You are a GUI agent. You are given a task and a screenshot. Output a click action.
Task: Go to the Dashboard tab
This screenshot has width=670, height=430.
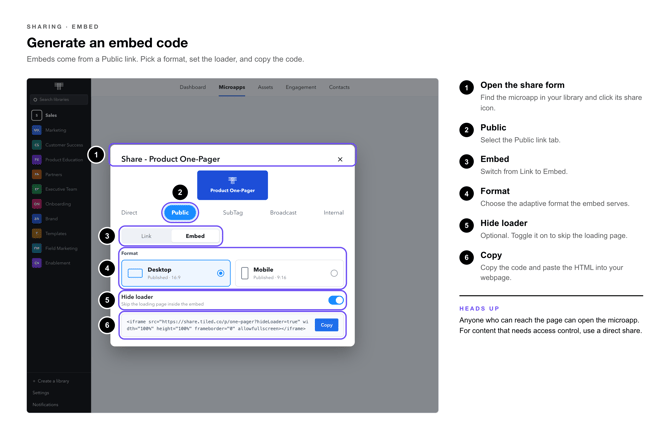(193, 87)
